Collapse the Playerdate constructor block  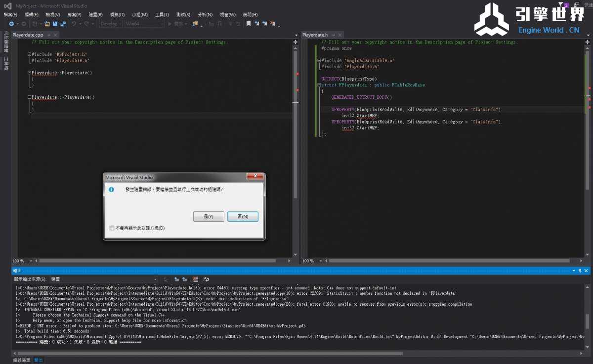(29, 73)
